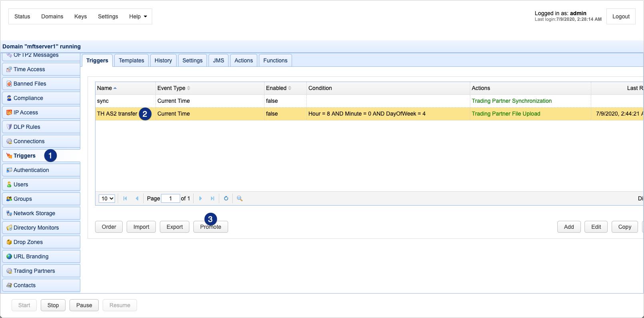644x318 pixels.
Task: Click the Network Storage sidebar icon
Action: click(x=9, y=213)
